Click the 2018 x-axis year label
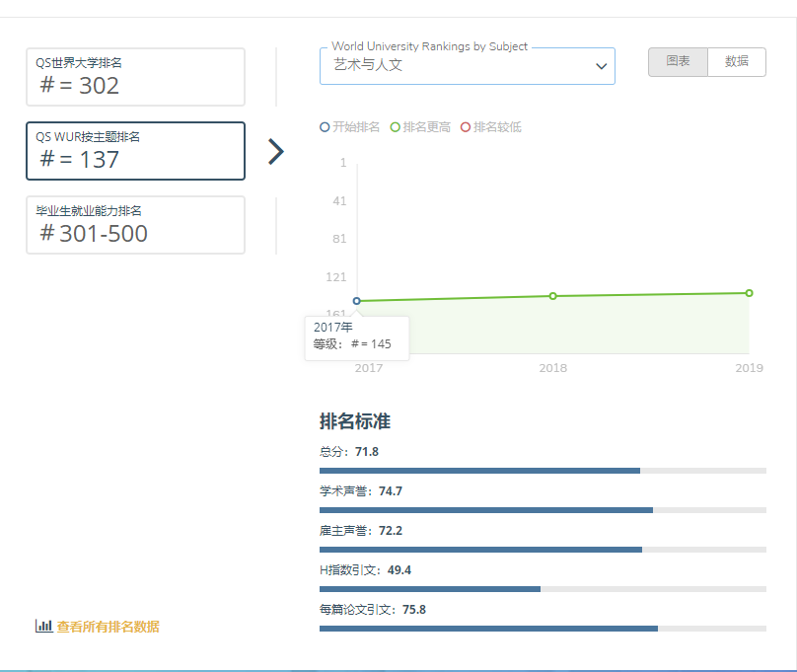797x672 pixels. point(552,368)
